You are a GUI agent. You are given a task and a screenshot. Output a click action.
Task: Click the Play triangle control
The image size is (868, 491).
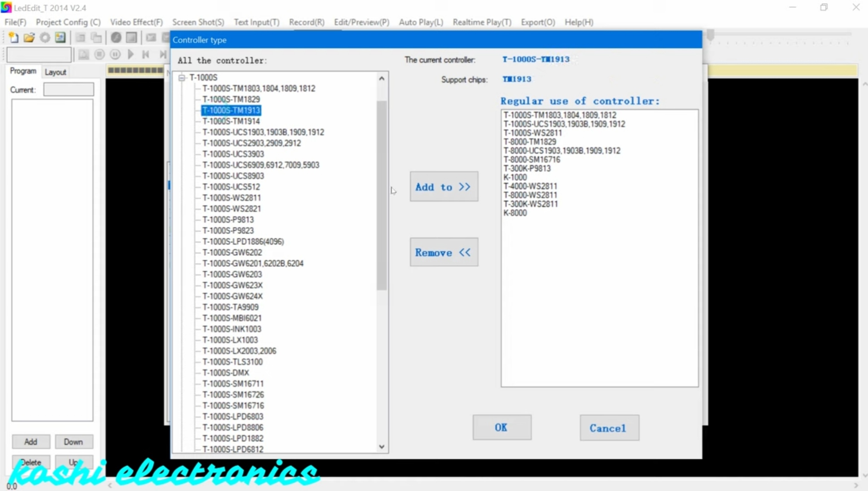[x=131, y=55]
